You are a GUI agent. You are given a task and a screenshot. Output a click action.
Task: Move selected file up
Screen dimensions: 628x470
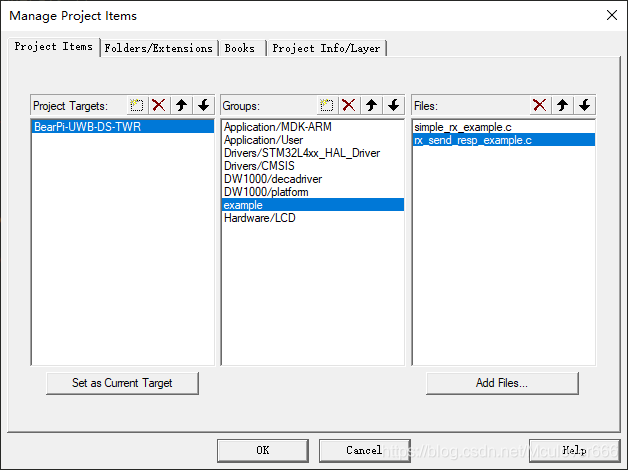pos(562,105)
